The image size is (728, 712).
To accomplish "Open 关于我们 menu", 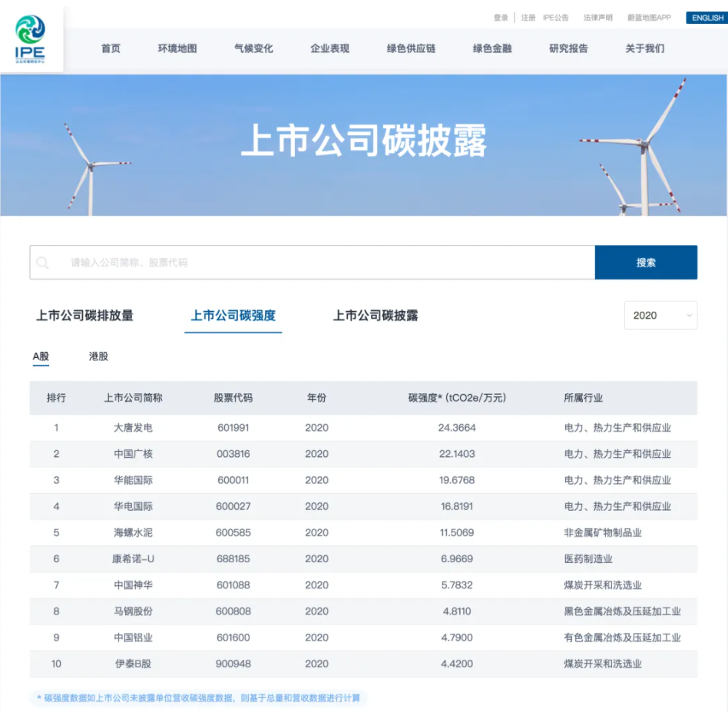I will click(644, 48).
